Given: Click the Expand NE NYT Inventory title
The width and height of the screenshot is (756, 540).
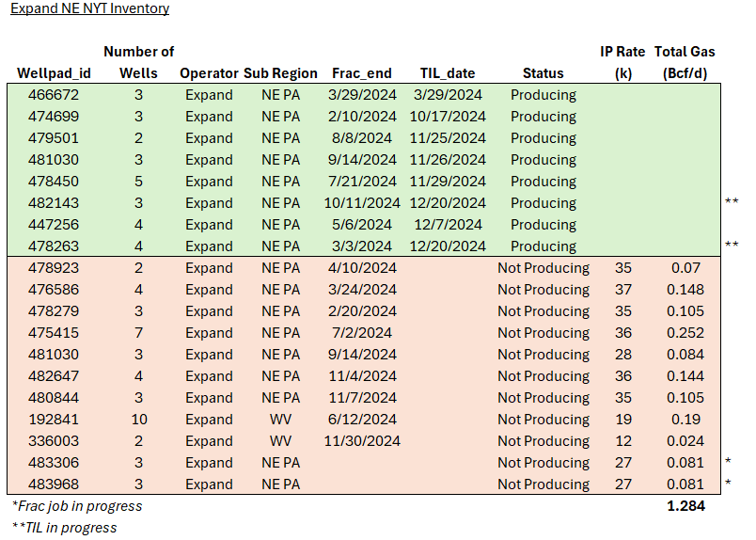Looking at the screenshot, I should [x=90, y=9].
